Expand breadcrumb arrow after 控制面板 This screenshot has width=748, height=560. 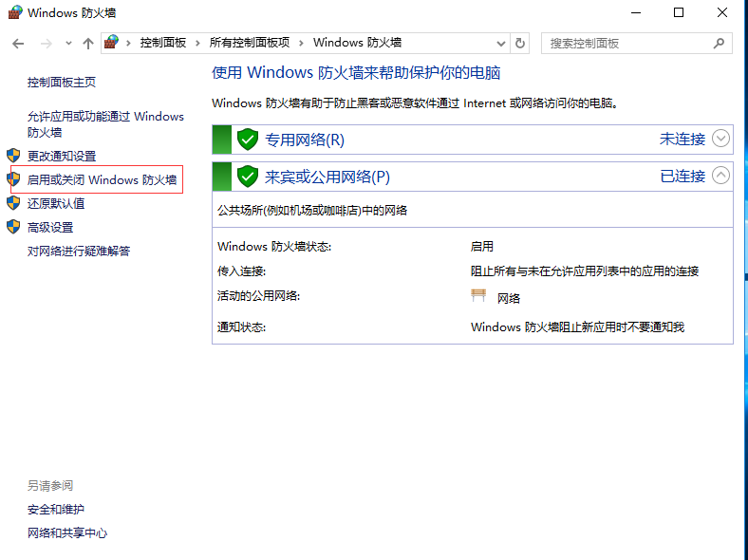[197, 44]
